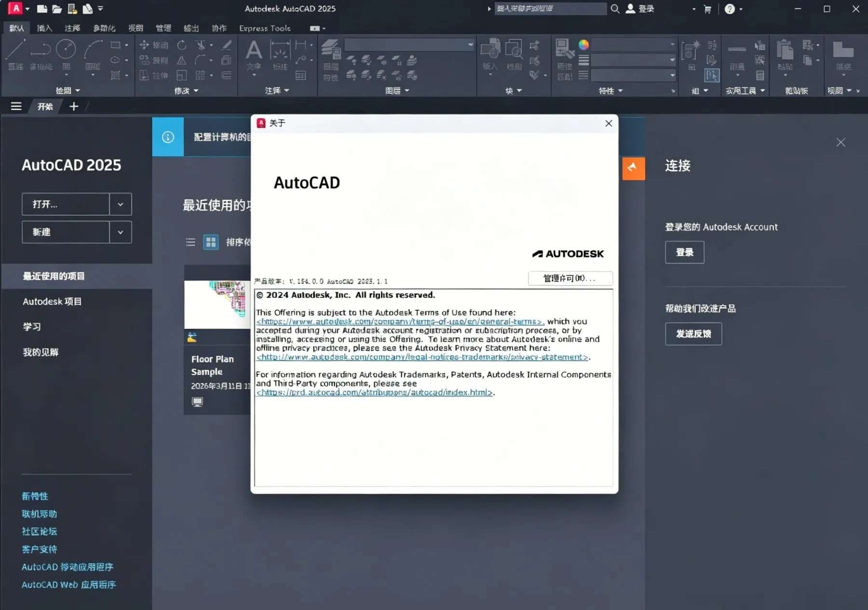Image resolution: width=868 pixels, height=610 pixels.
Task: Open Layer Properties icon in ribbon
Action: (331, 59)
